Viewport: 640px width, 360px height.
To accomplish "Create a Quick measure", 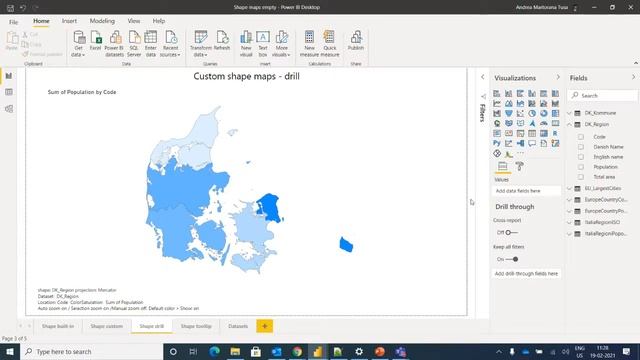I will (x=330, y=43).
